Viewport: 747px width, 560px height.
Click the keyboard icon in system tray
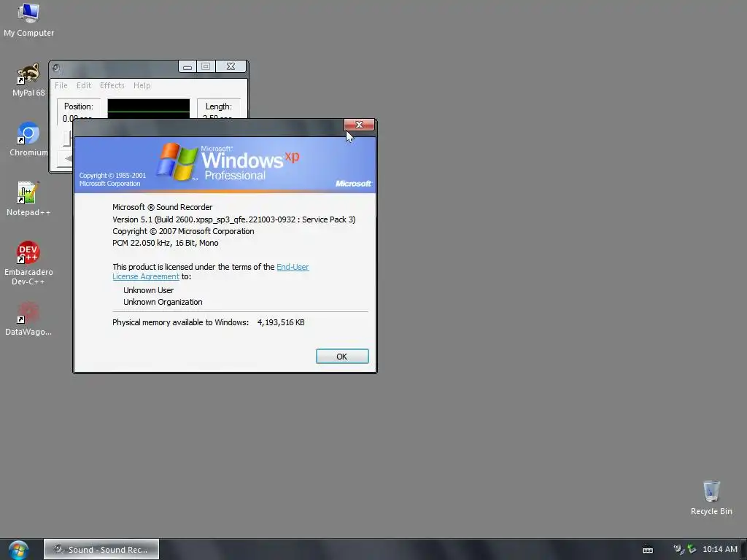pos(648,550)
